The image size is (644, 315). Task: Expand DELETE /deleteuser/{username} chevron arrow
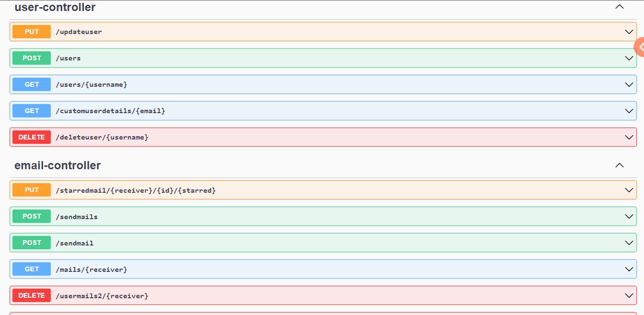pyautogui.click(x=629, y=137)
